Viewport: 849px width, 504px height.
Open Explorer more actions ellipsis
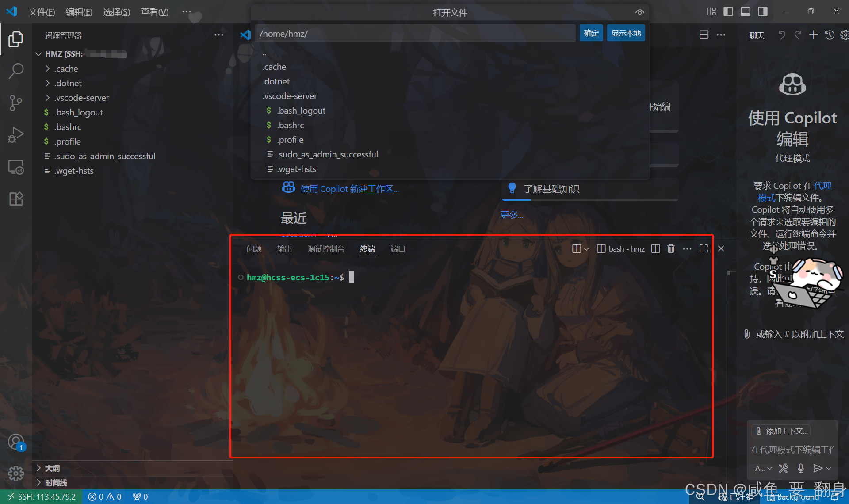tap(219, 35)
